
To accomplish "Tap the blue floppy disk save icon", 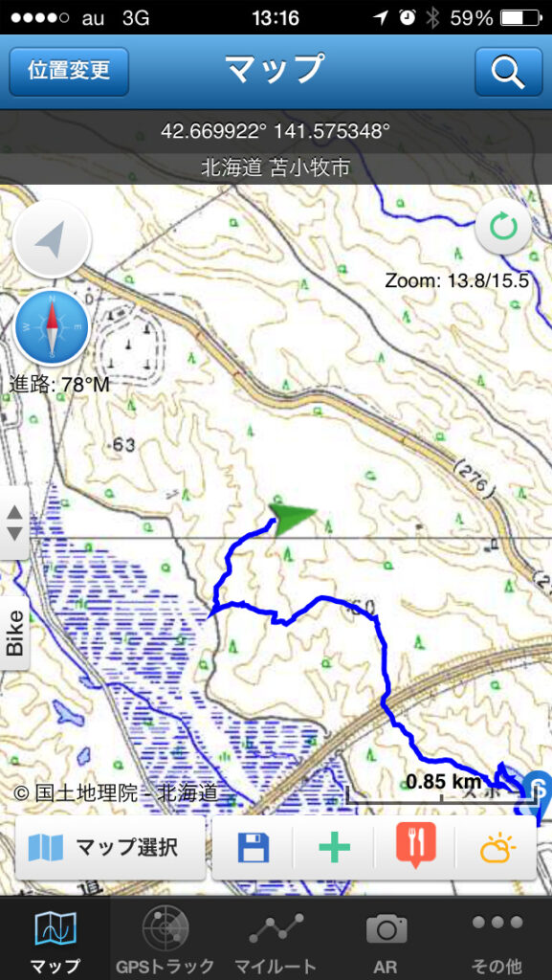I will coord(253,848).
